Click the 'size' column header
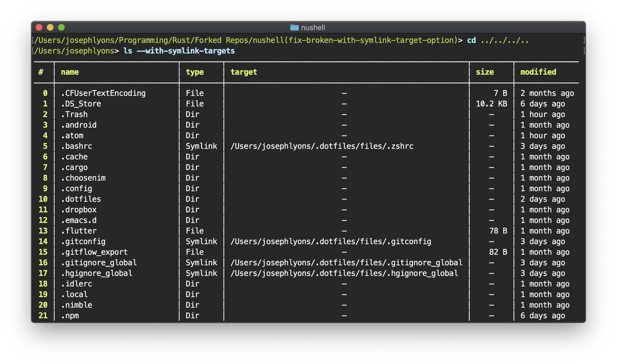 click(485, 72)
